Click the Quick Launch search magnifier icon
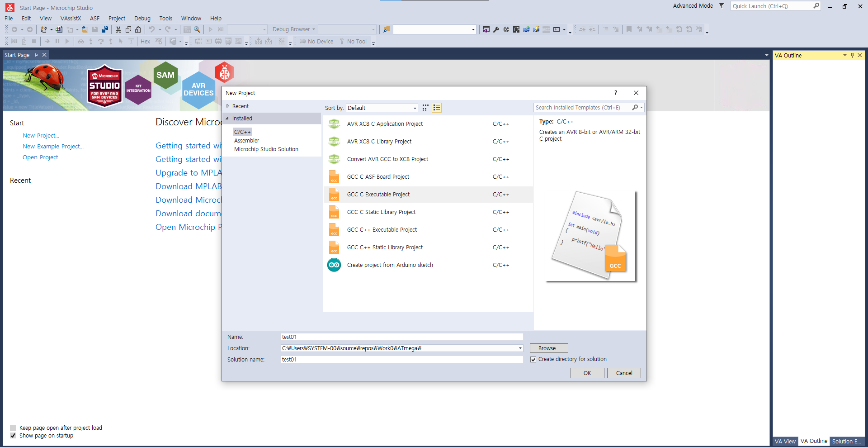 (x=816, y=6)
